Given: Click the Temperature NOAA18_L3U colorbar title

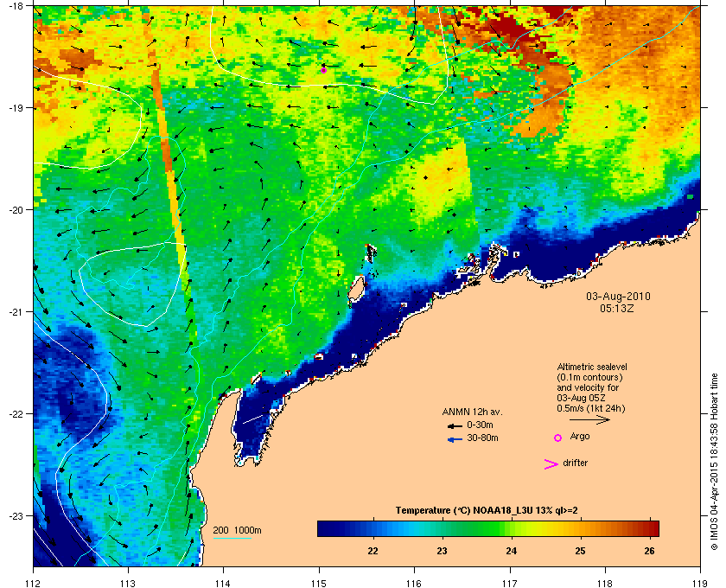Looking at the screenshot, I should coord(487,511).
